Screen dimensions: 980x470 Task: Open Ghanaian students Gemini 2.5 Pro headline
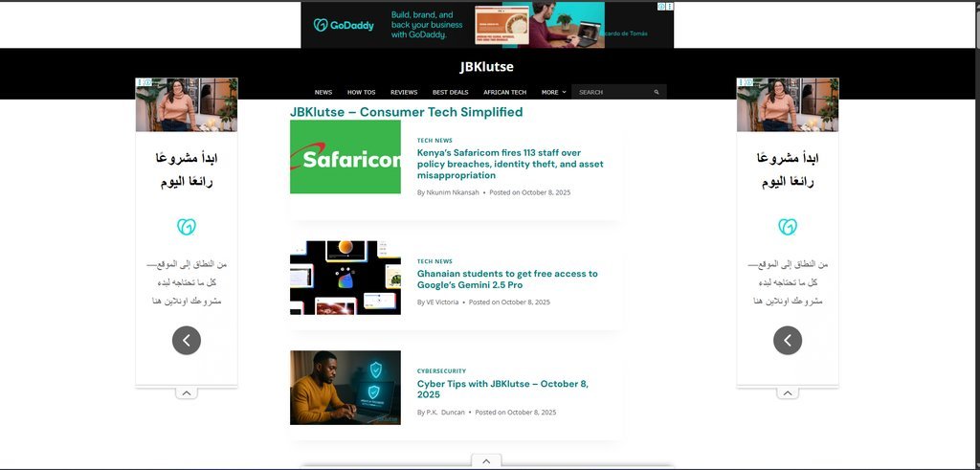point(507,280)
